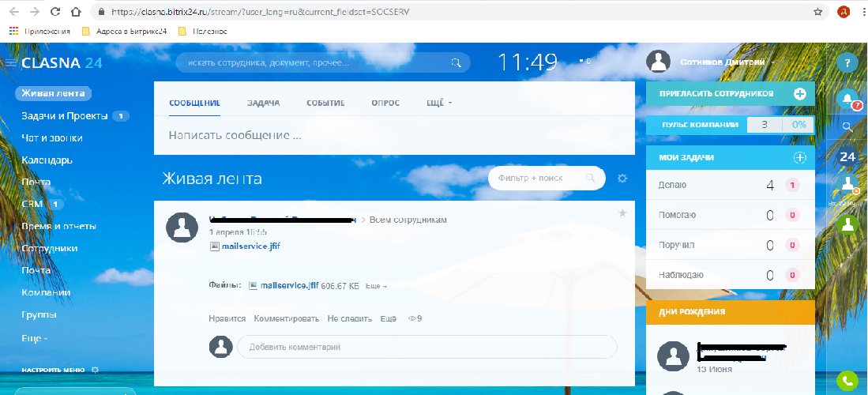Click the magnifier in Фильтр + поиск
The width and height of the screenshot is (868, 395).
[x=590, y=178]
